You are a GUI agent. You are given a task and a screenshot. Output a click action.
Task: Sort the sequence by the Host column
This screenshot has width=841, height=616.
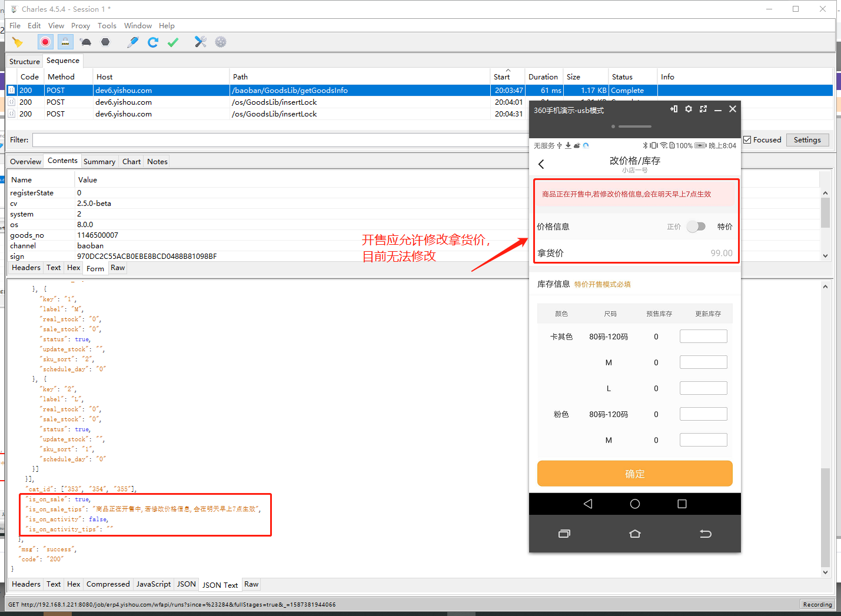point(161,76)
